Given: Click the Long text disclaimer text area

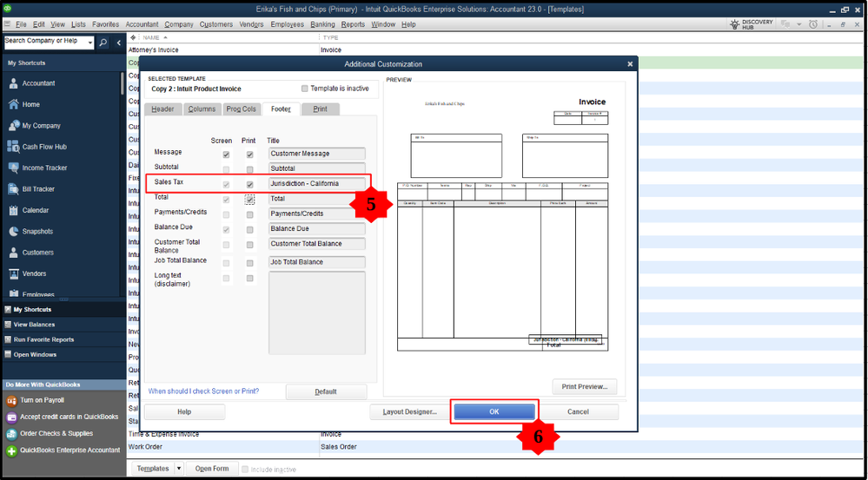Looking at the screenshot, I should point(317,312).
